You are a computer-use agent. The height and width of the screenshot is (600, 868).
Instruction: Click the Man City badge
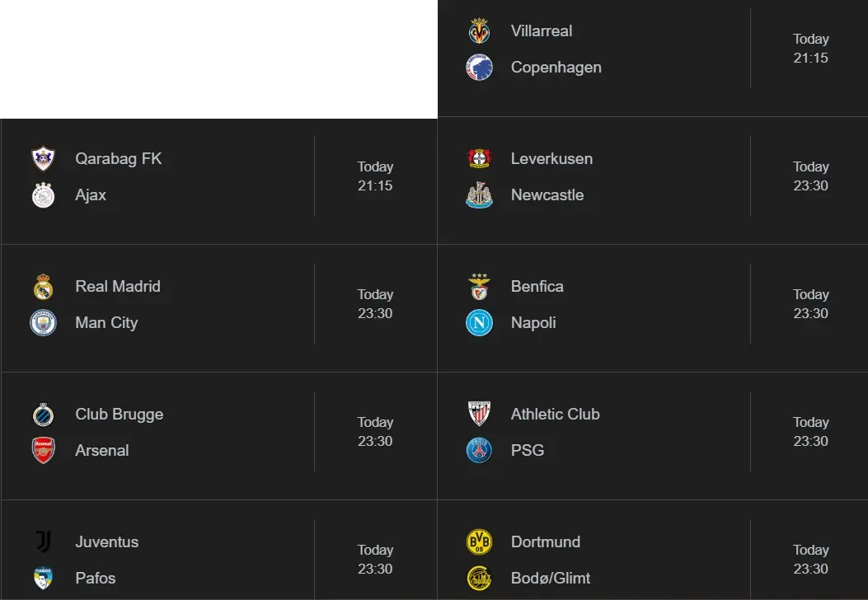point(43,323)
